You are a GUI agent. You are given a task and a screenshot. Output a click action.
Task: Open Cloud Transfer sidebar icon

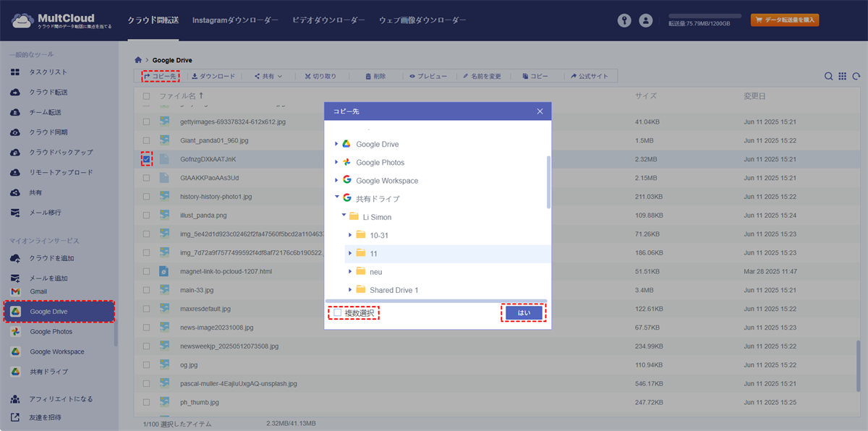(15, 93)
